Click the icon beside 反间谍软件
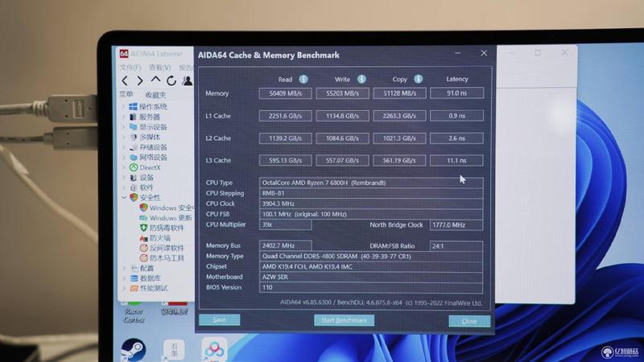This screenshot has width=644, height=362. click(x=143, y=248)
